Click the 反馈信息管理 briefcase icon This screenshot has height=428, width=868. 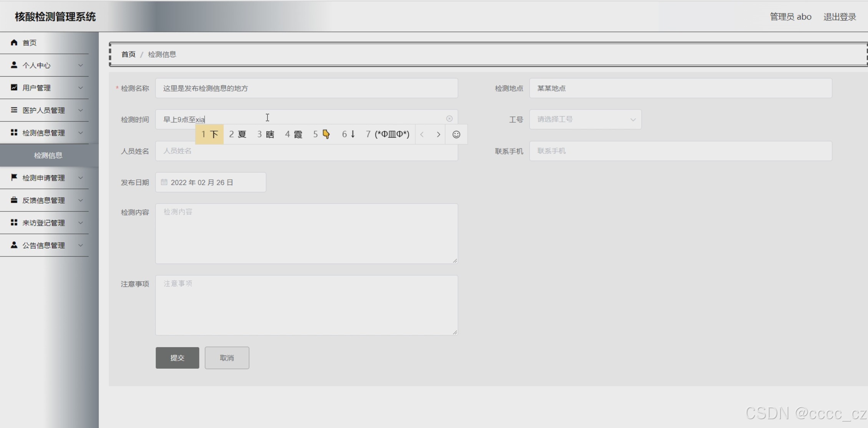(14, 200)
